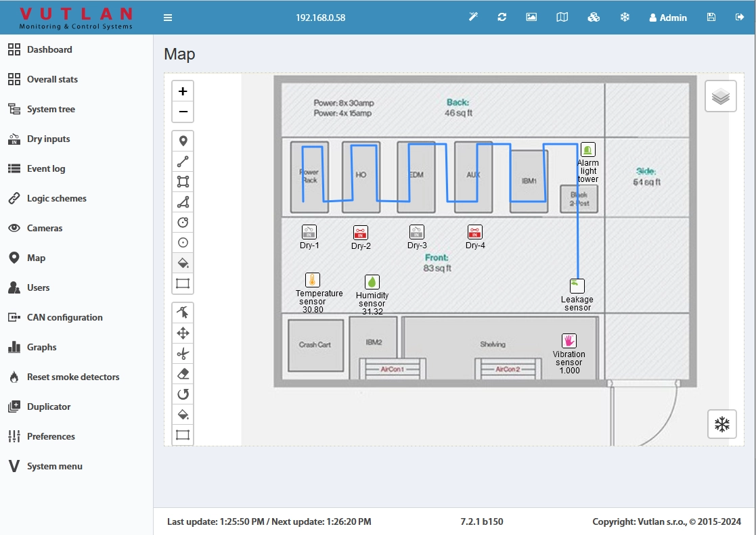Select the draw rectangle with nodes tool
756x535 pixels.
[183, 182]
